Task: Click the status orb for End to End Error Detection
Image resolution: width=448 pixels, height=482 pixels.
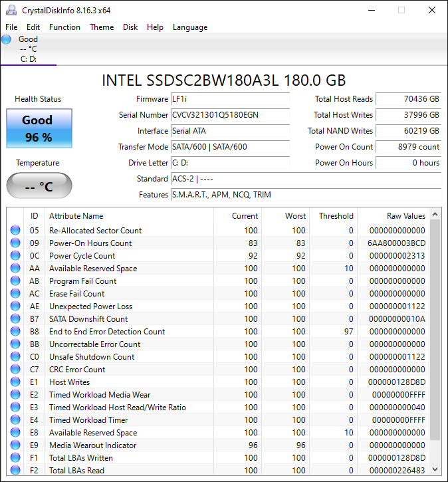Action: (15, 331)
